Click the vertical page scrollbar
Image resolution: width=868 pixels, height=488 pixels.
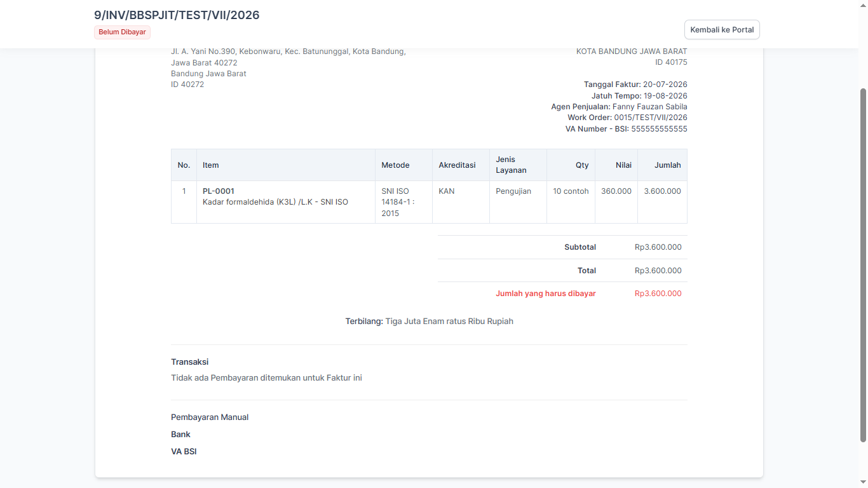(x=863, y=266)
